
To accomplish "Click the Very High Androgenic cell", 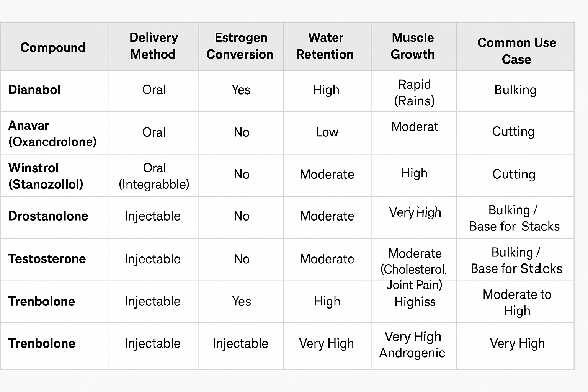I will pyautogui.click(x=413, y=345).
